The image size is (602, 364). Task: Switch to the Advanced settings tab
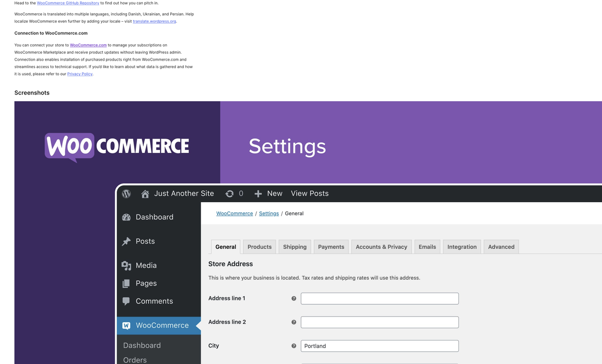click(501, 247)
